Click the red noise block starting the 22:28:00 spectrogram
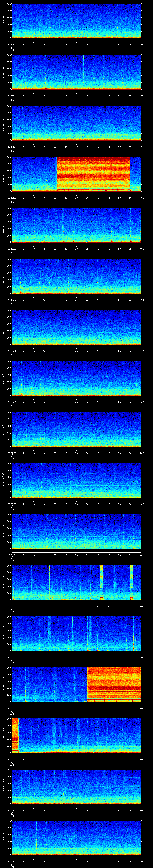153x868 pixels. point(15,736)
